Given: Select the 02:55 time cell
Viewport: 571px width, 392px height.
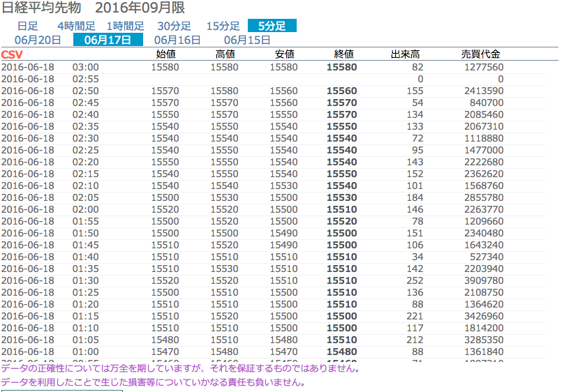Looking at the screenshot, I should tap(86, 79).
